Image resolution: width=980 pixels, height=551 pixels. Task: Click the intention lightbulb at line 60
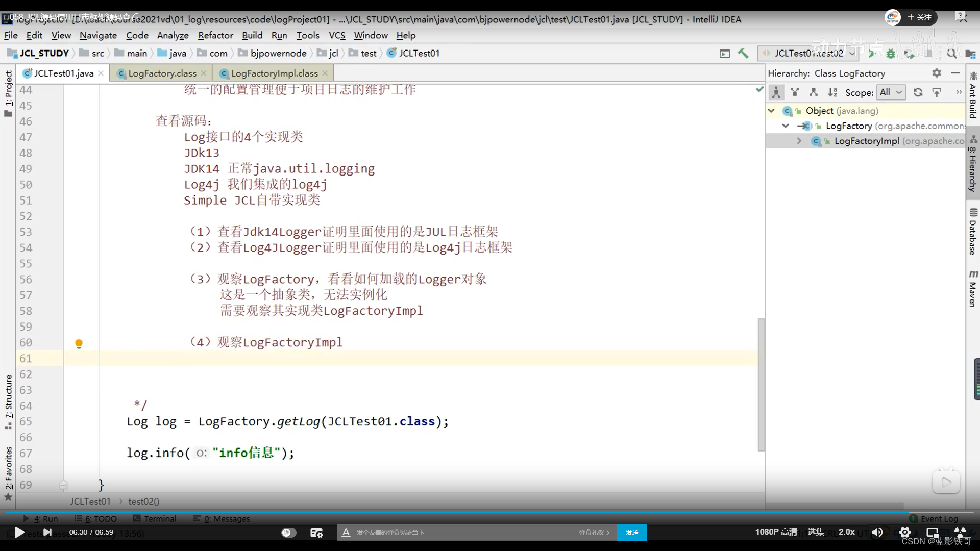79,344
